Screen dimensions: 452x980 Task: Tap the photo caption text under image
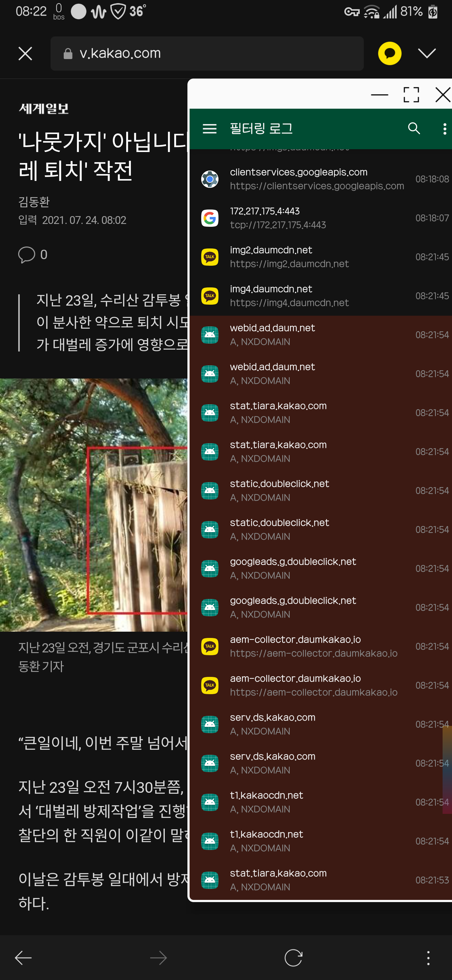103,656
